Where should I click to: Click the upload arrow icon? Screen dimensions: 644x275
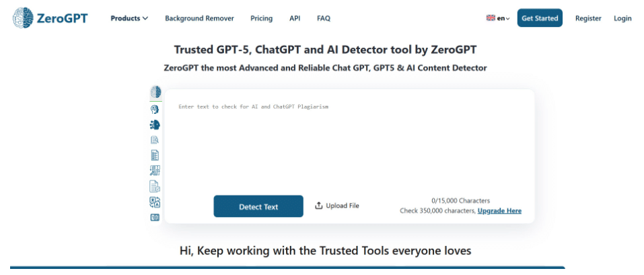click(319, 206)
